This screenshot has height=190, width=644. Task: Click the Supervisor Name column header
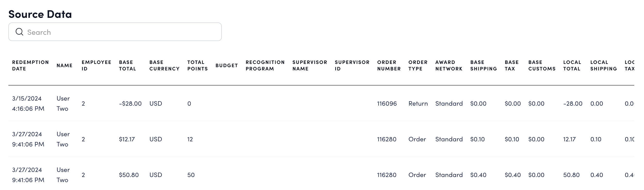tap(309, 65)
